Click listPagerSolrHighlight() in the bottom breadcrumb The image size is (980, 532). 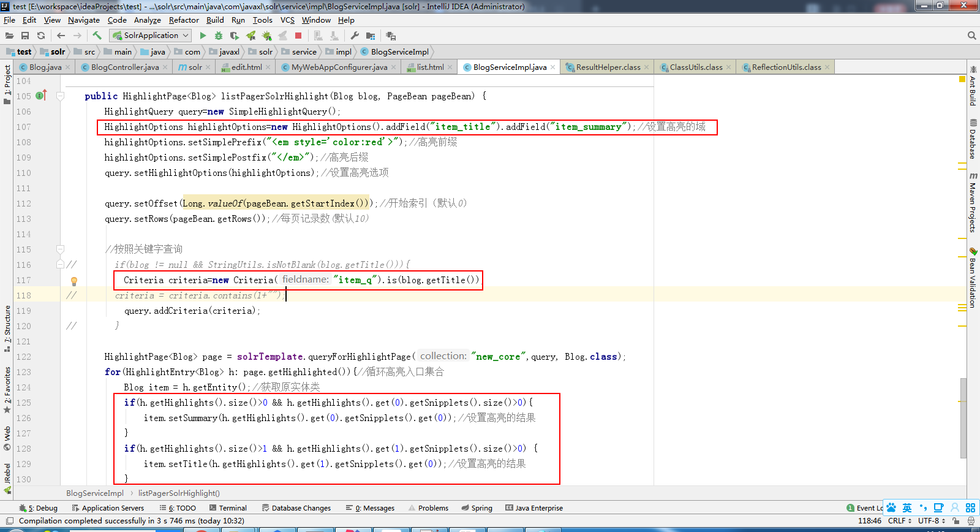[x=179, y=493]
